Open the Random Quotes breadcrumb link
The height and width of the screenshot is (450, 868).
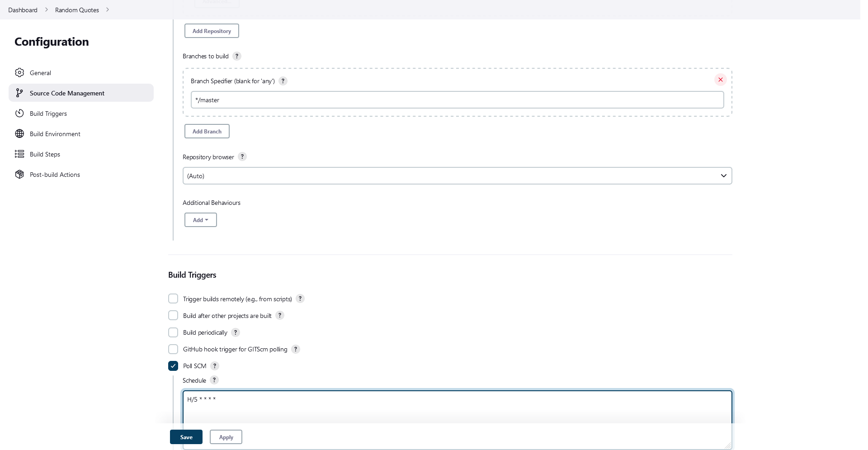(77, 9)
